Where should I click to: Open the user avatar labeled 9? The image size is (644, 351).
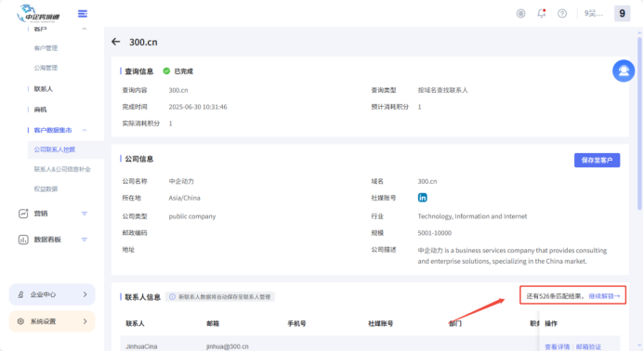(x=622, y=14)
